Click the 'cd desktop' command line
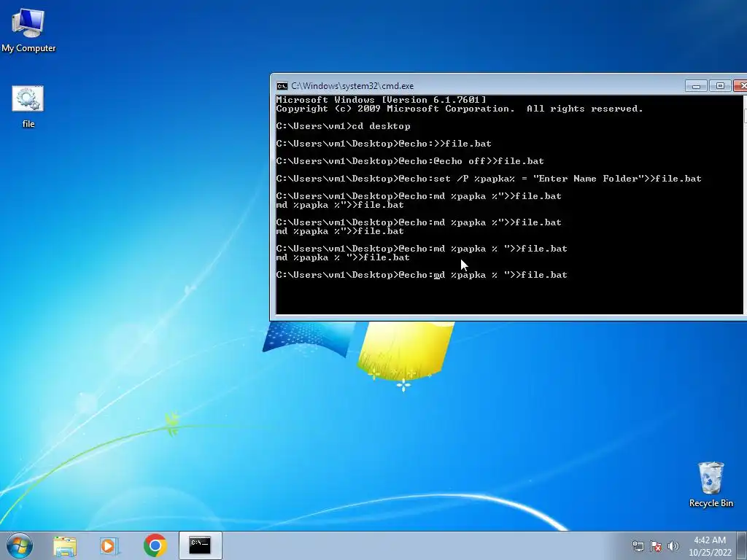The width and height of the screenshot is (747, 560). pyautogui.click(x=343, y=126)
